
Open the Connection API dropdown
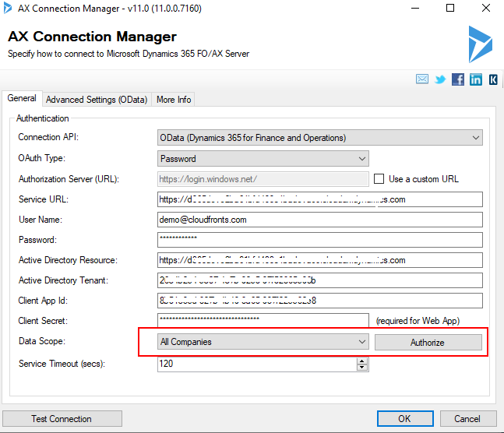320,138
